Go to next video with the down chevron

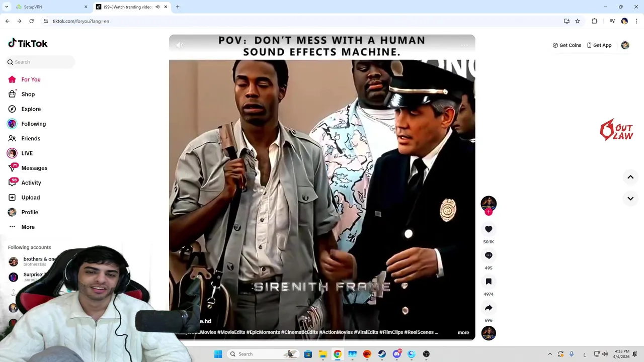pyautogui.click(x=630, y=199)
